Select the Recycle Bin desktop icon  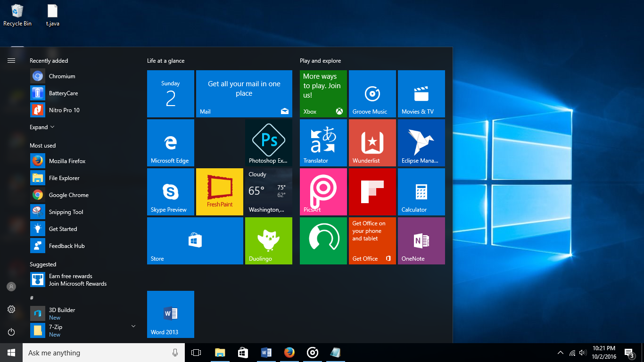coord(17,15)
